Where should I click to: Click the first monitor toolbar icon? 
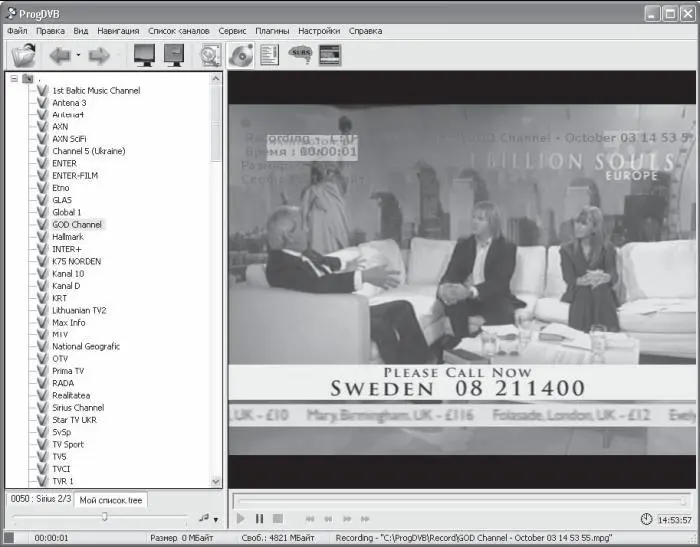[x=144, y=55]
